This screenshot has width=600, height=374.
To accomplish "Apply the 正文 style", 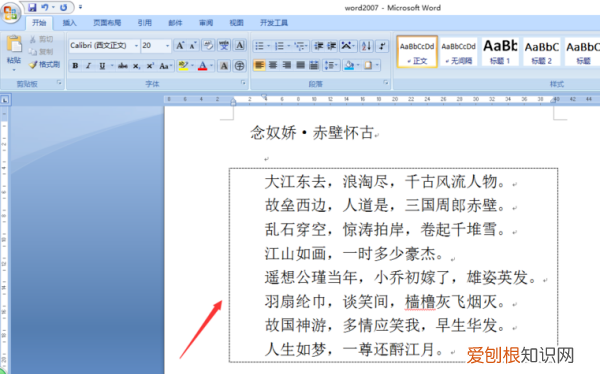I will click(x=417, y=52).
